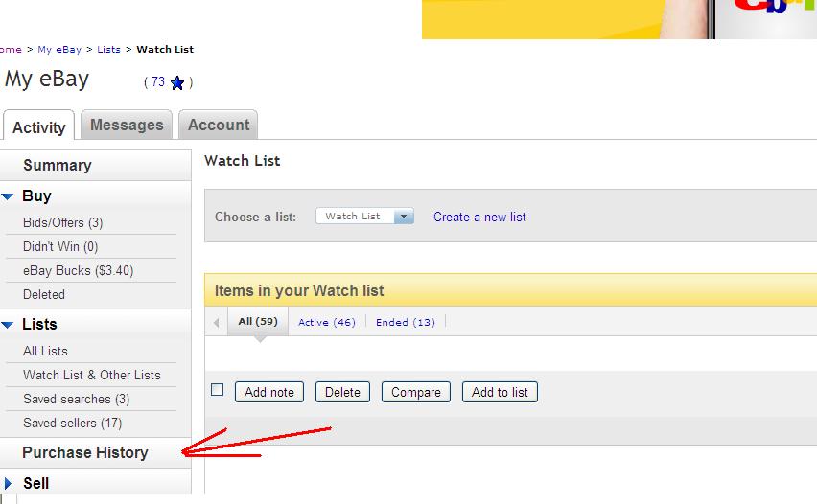Open the Watch List dropdown arrow
This screenshot has width=817, height=504.
[404, 217]
